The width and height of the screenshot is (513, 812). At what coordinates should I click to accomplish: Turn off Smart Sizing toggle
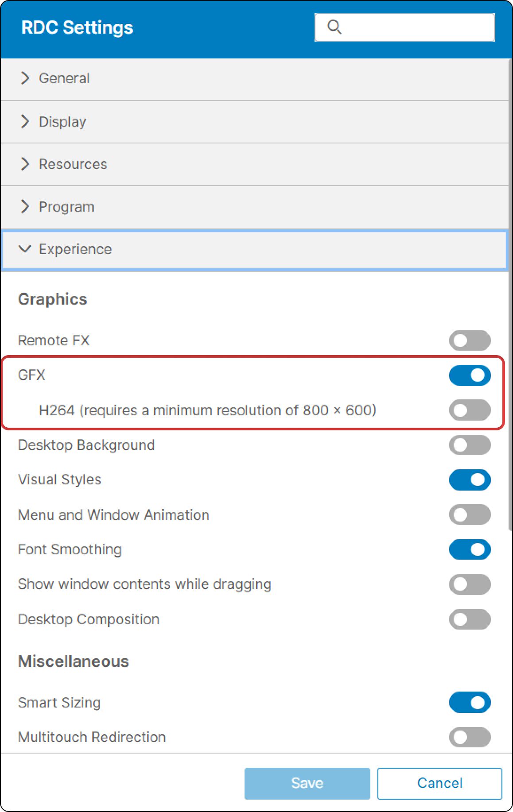(470, 703)
